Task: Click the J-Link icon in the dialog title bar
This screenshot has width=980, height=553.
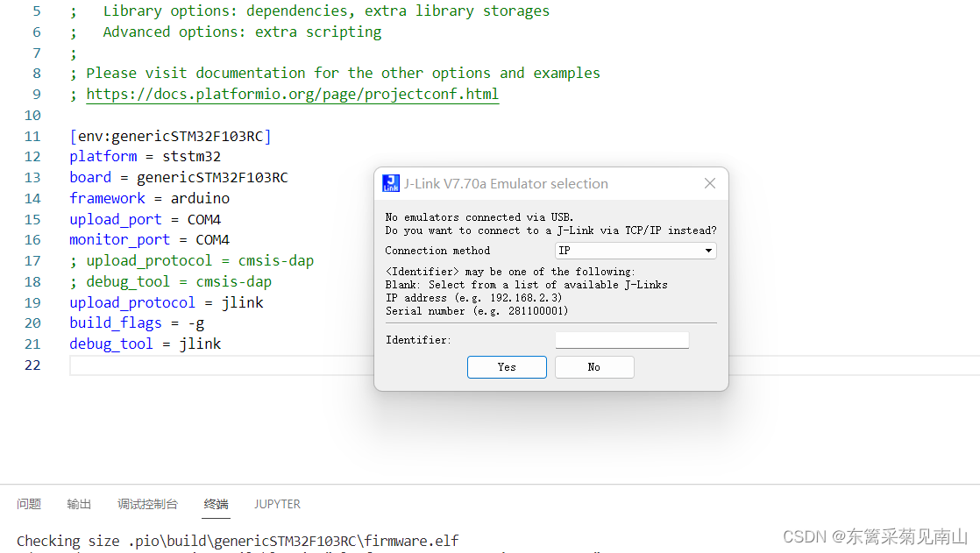Action: 390,182
